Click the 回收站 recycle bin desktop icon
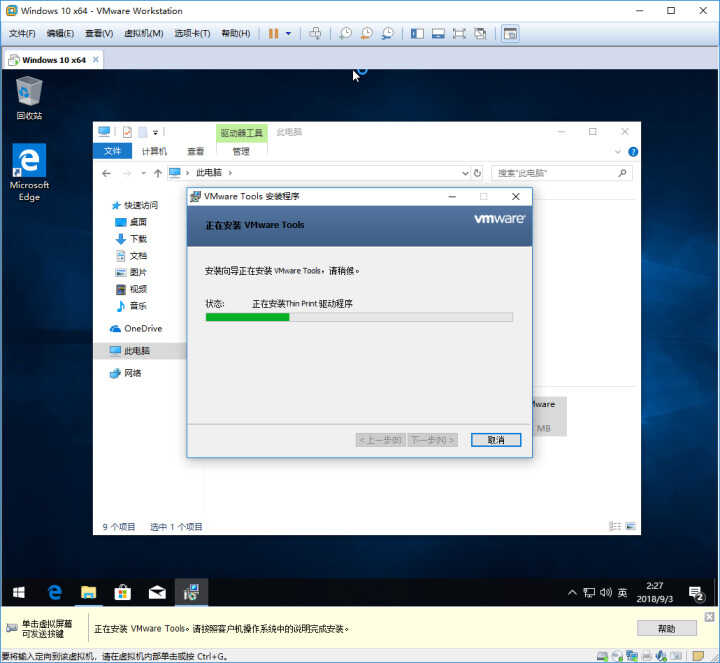This screenshot has width=720, height=663. (x=29, y=98)
